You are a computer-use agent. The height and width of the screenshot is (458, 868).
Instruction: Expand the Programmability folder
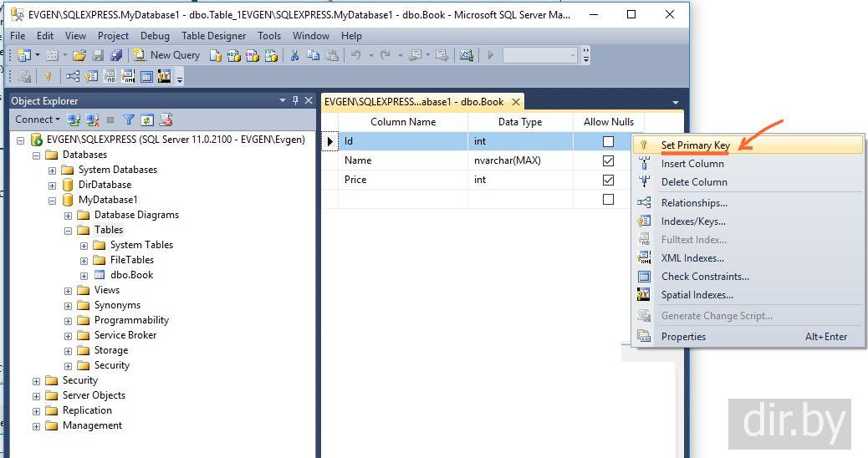click(x=68, y=321)
